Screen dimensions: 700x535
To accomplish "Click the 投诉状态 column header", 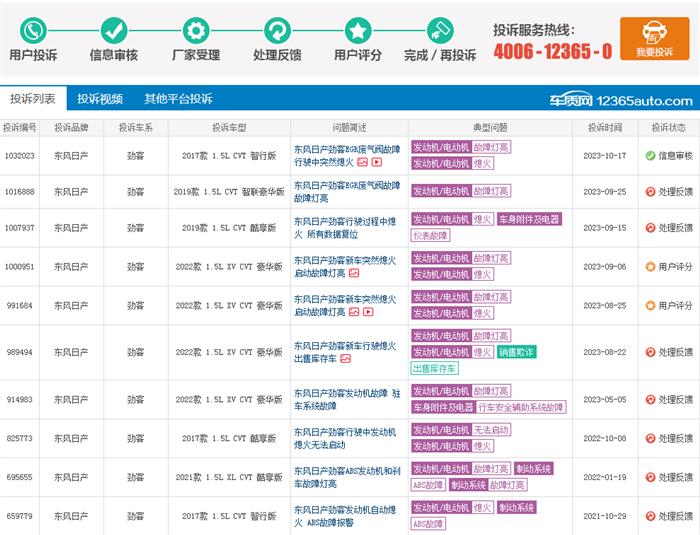I will click(669, 128).
